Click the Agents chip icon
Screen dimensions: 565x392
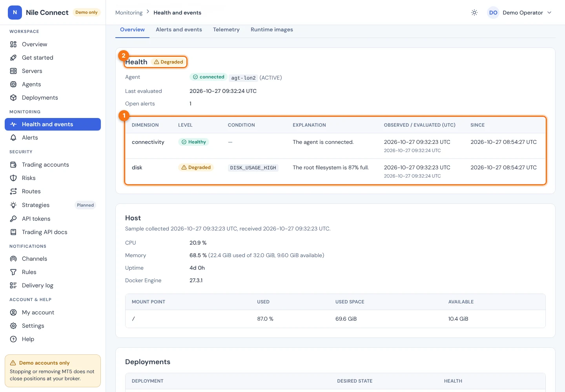click(x=13, y=84)
